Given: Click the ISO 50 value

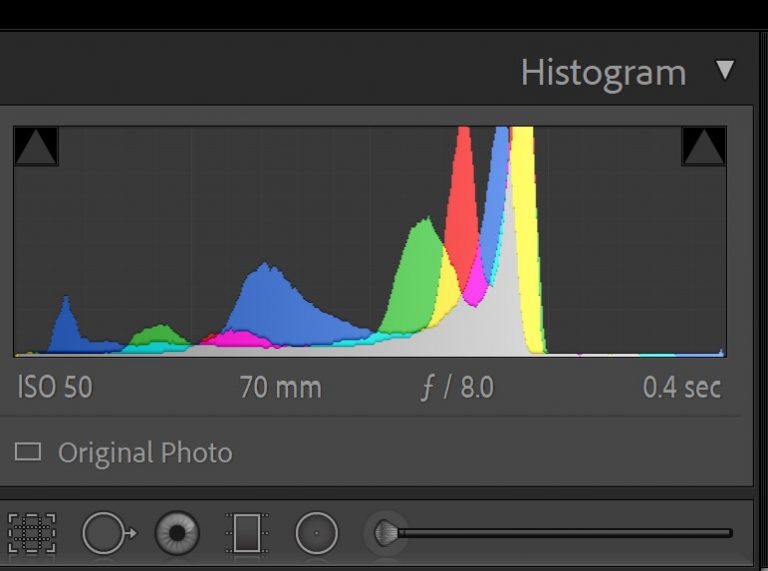Looking at the screenshot, I should [55, 387].
